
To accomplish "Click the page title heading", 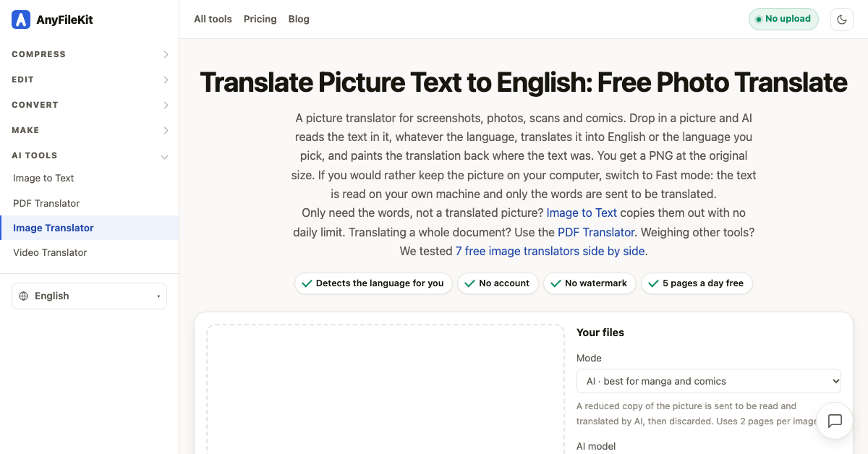I will (524, 82).
